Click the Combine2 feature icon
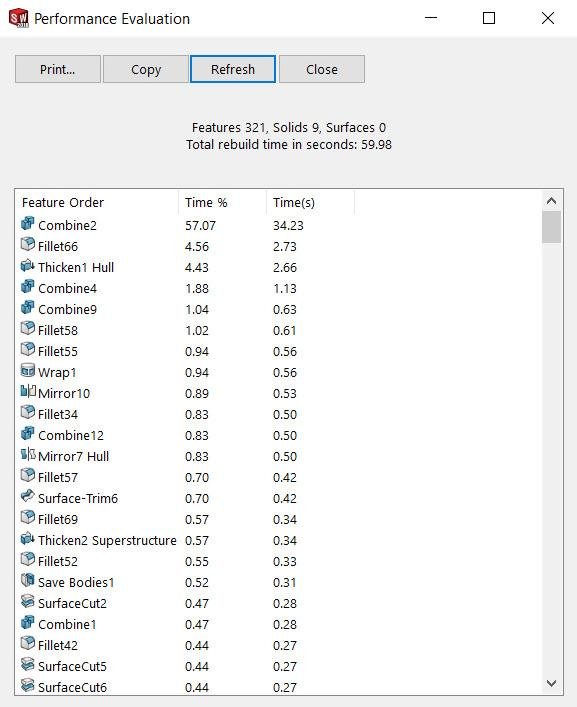Image resolution: width=577 pixels, height=707 pixels. [27, 223]
